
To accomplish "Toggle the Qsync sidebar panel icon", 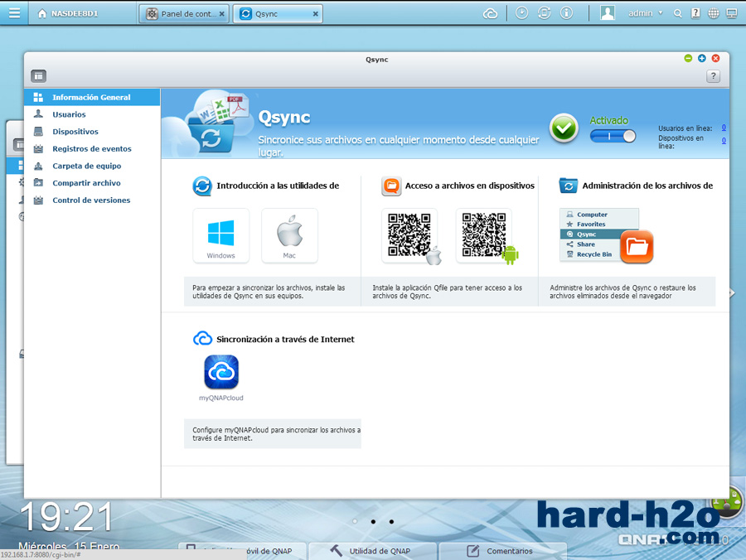I will pyautogui.click(x=38, y=75).
